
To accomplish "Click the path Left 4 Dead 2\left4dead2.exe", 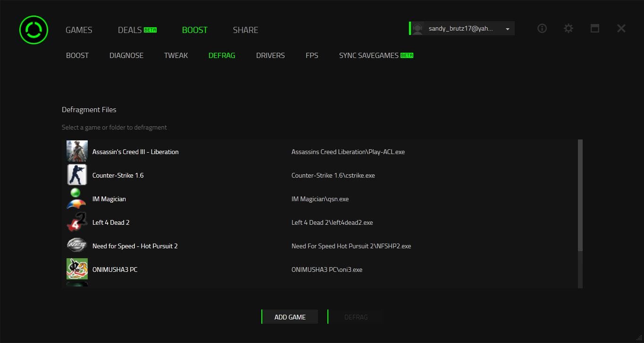I will point(332,222).
